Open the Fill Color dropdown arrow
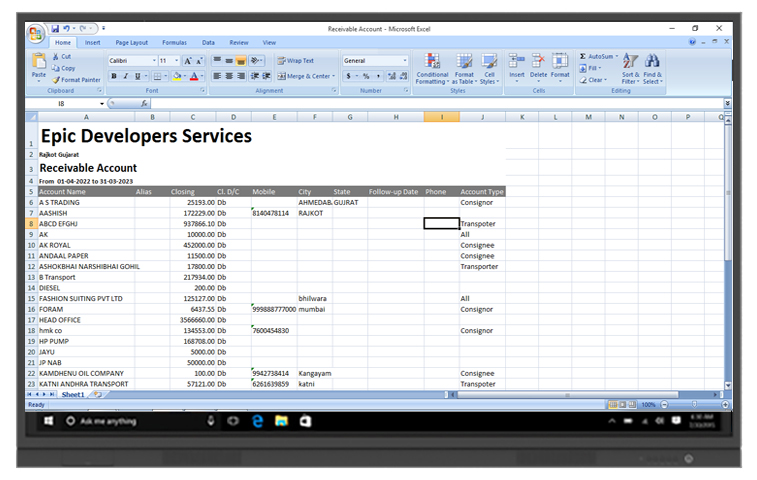Image resolution: width=757 pixels, height=480 pixels. point(184,76)
